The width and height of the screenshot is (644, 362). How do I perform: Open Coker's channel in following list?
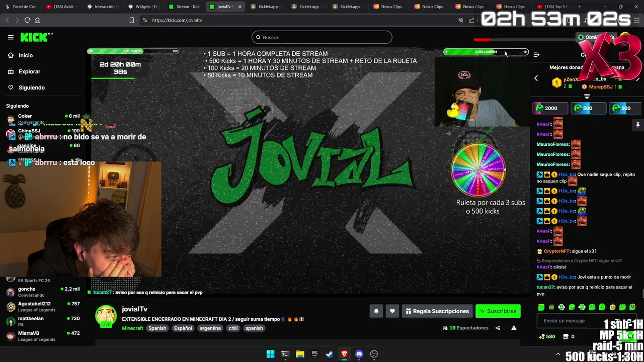(x=43, y=119)
